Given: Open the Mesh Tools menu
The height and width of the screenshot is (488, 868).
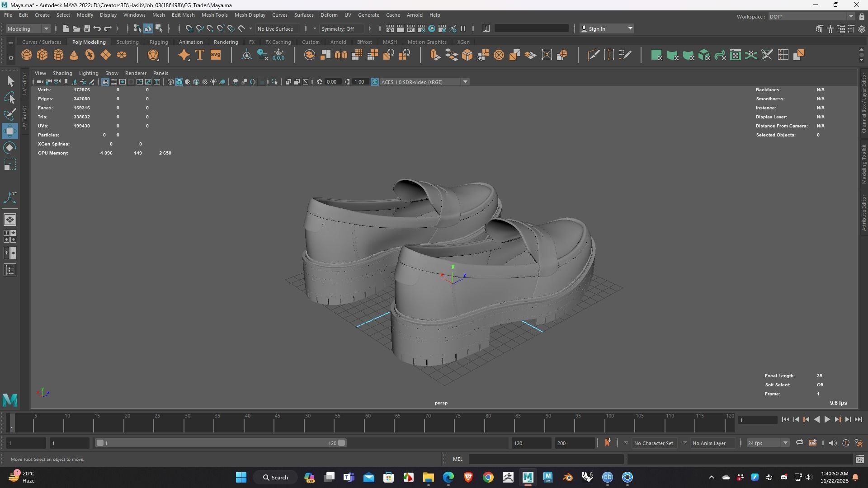Looking at the screenshot, I should 214,15.
